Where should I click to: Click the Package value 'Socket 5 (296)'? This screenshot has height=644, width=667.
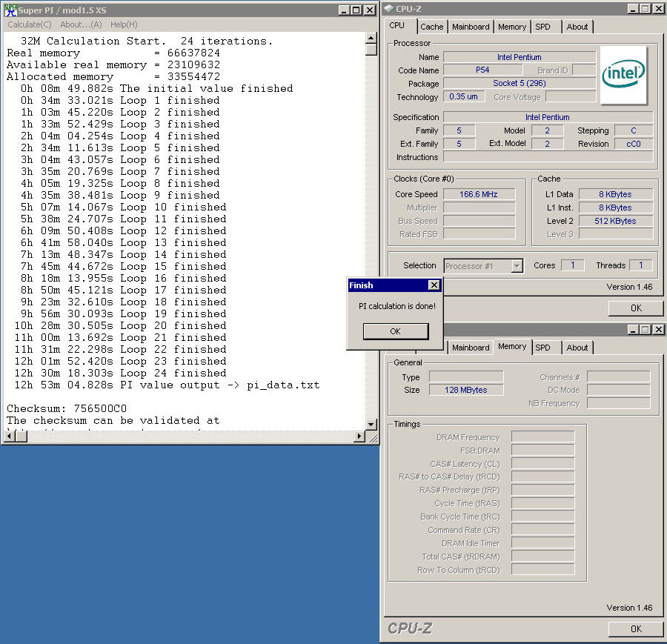[x=520, y=83]
